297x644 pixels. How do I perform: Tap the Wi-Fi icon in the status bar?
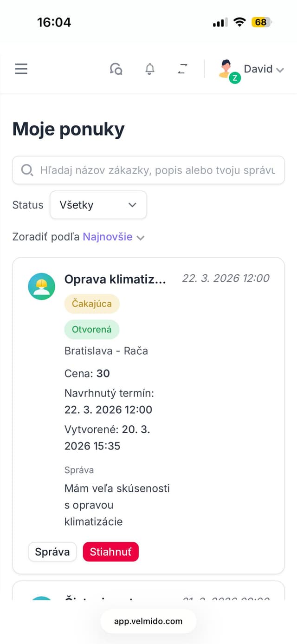pyautogui.click(x=239, y=21)
